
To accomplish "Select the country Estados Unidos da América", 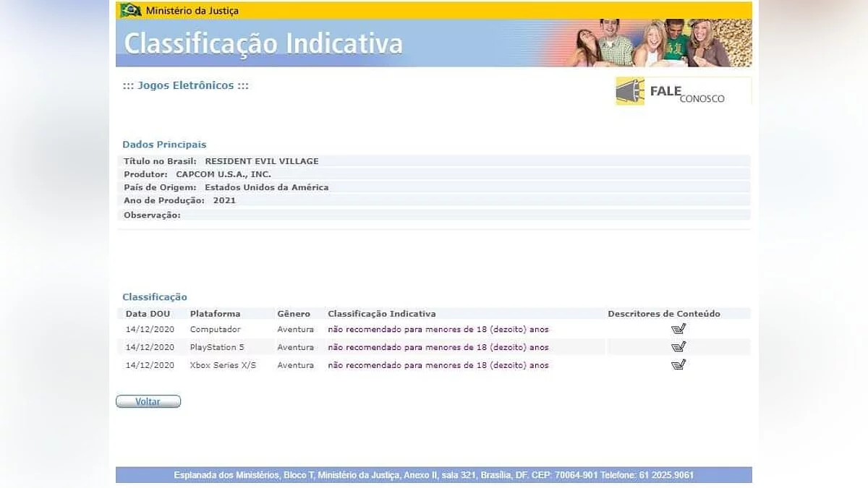I will coord(266,187).
